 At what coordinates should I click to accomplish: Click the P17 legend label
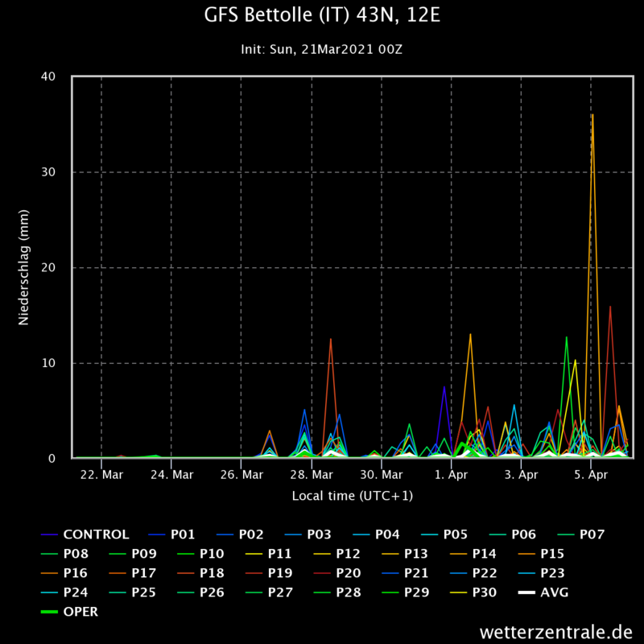coord(144,573)
